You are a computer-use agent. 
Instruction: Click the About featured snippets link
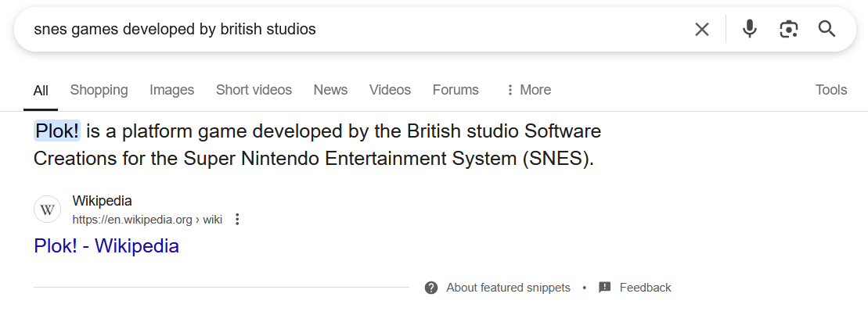[508, 288]
